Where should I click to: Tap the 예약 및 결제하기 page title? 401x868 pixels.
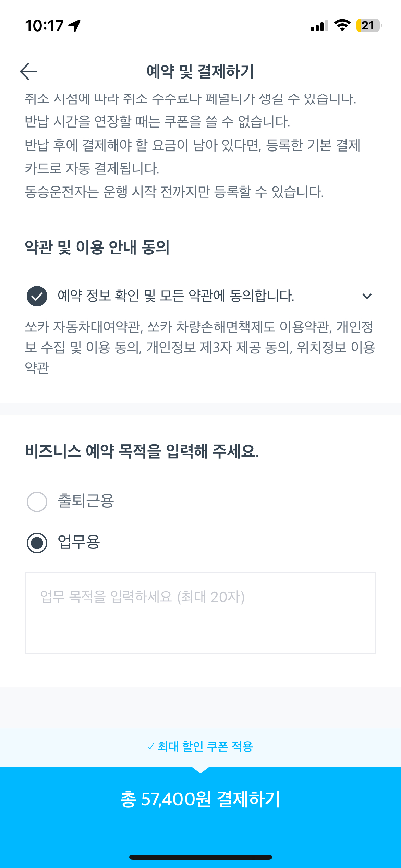(x=200, y=71)
